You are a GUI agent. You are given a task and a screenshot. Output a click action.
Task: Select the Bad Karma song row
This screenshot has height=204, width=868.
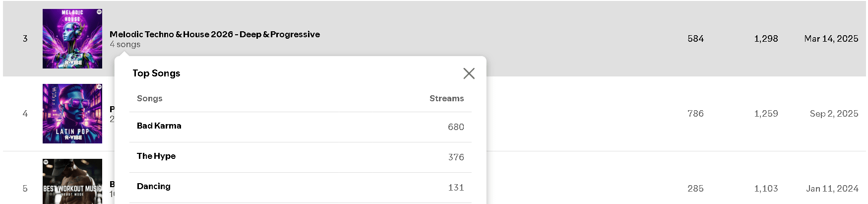(x=301, y=127)
